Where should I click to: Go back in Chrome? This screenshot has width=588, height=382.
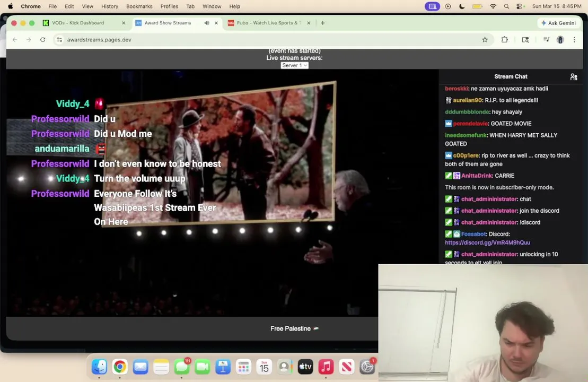click(x=15, y=39)
